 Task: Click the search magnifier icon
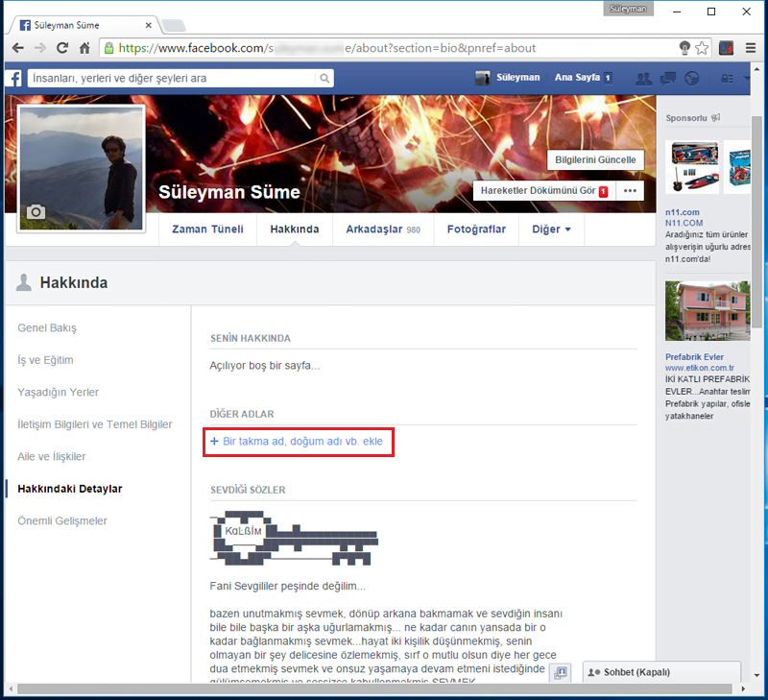tap(325, 78)
